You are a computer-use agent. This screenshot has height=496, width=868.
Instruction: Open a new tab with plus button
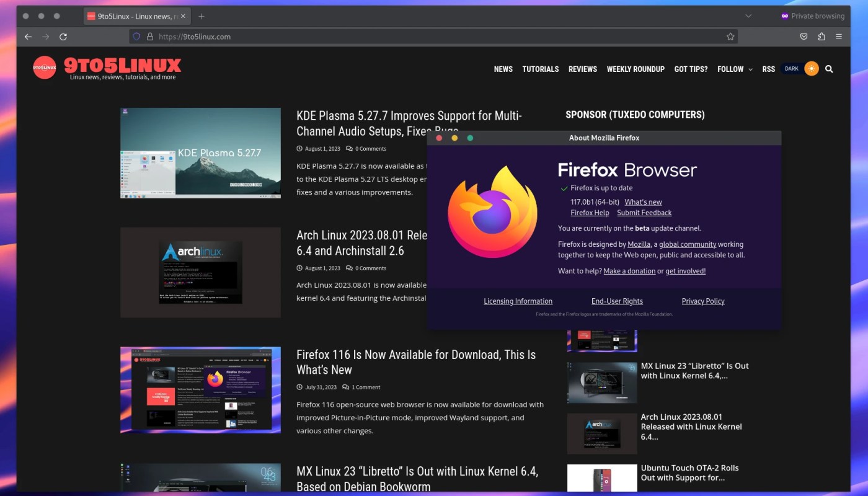[x=201, y=16]
